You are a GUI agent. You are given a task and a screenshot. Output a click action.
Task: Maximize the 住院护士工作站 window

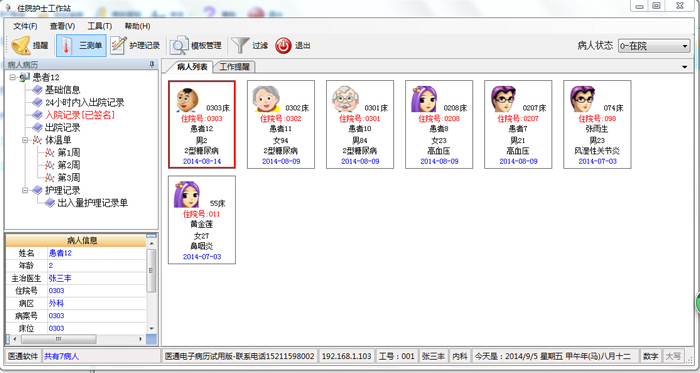(x=656, y=5)
